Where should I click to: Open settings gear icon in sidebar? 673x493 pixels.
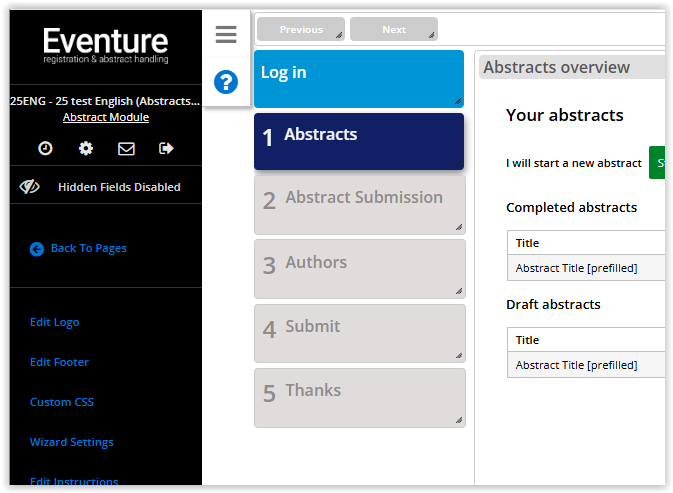pos(86,148)
